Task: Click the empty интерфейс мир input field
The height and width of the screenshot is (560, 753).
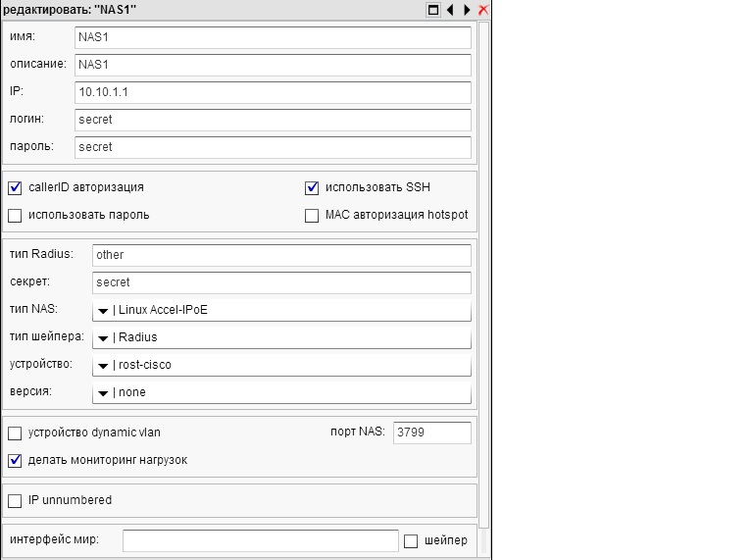Action: click(x=260, y=540)
